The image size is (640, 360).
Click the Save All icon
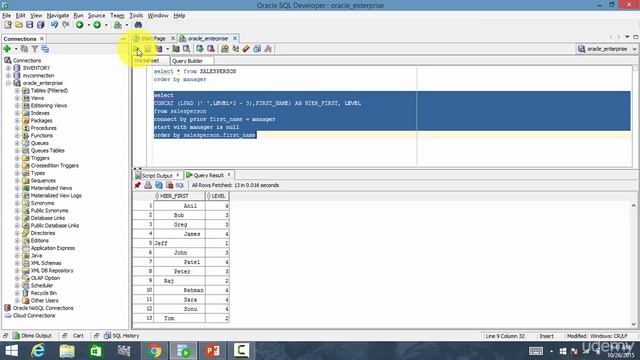[x=40, y=25]
